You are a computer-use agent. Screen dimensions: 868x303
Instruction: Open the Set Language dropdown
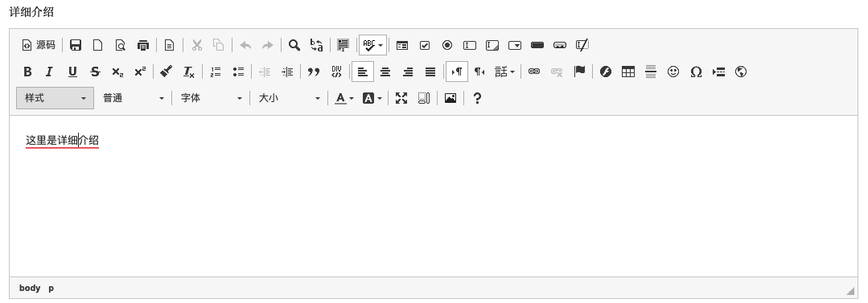504,72
